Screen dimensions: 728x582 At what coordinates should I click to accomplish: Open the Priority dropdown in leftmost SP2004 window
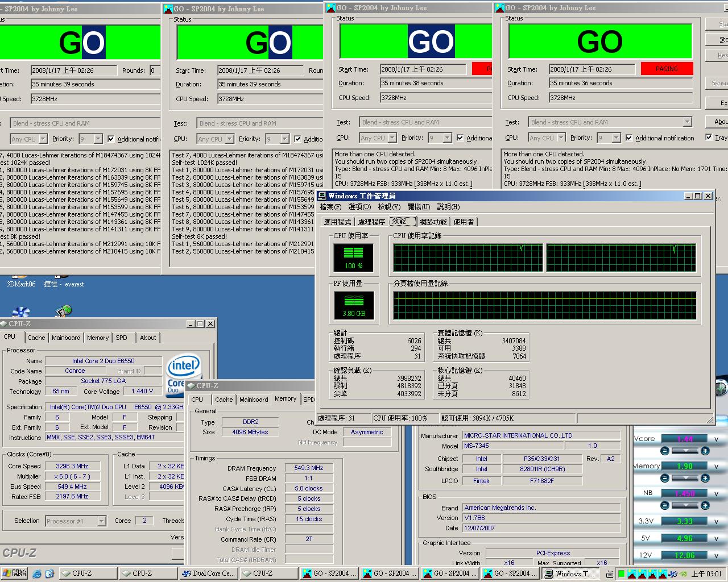pos(98,139)
